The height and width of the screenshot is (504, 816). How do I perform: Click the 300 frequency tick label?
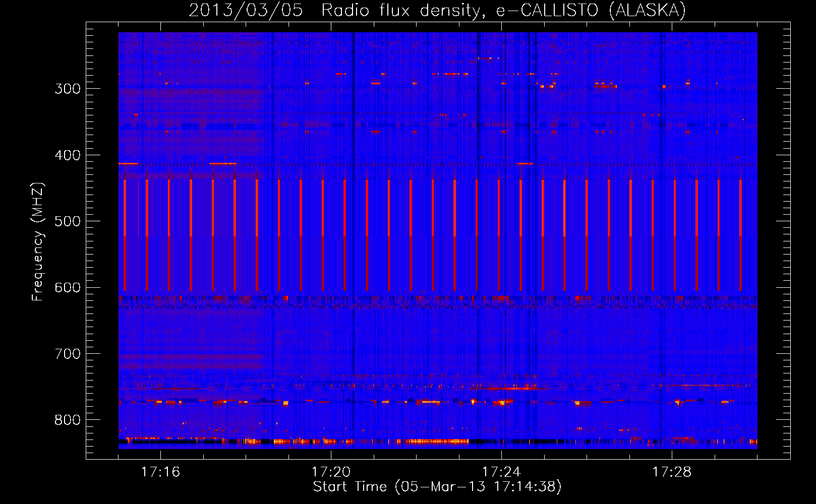coord(68,89)
